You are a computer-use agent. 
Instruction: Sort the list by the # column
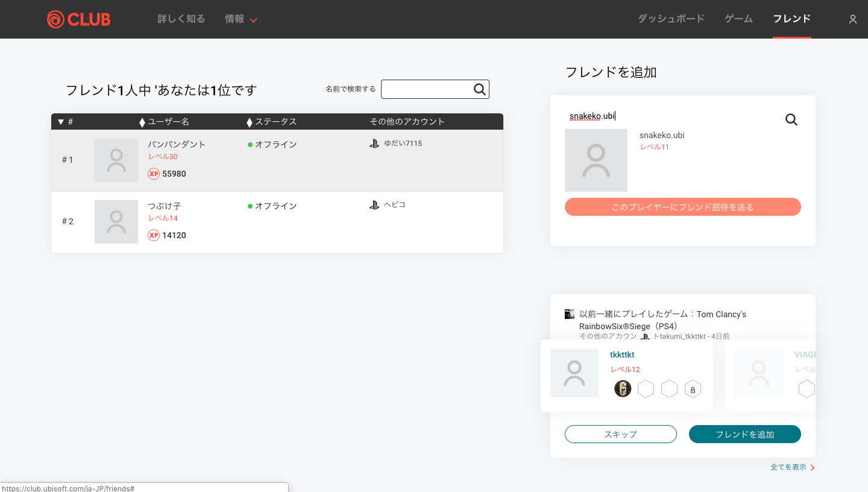tap(65, 122)
